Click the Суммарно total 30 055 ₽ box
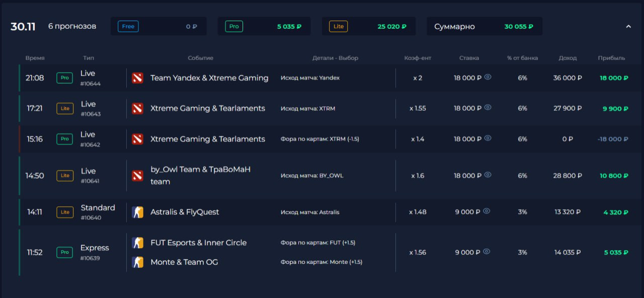This screenshot has height=298, width=644. (x=484, y=26)
